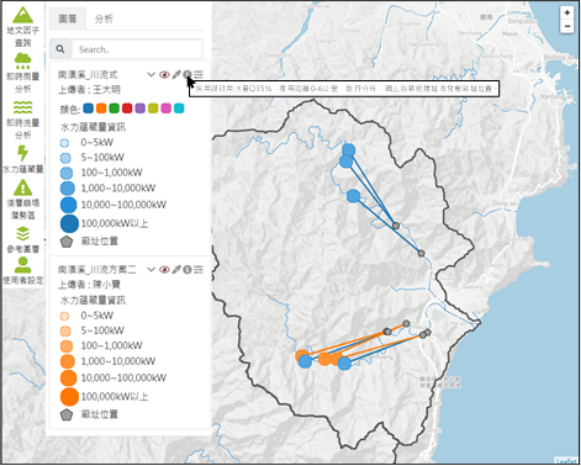Viewport: 581px width, 466px height.
Task: Click the map zoom in plus button
Action: coord(567,13)
